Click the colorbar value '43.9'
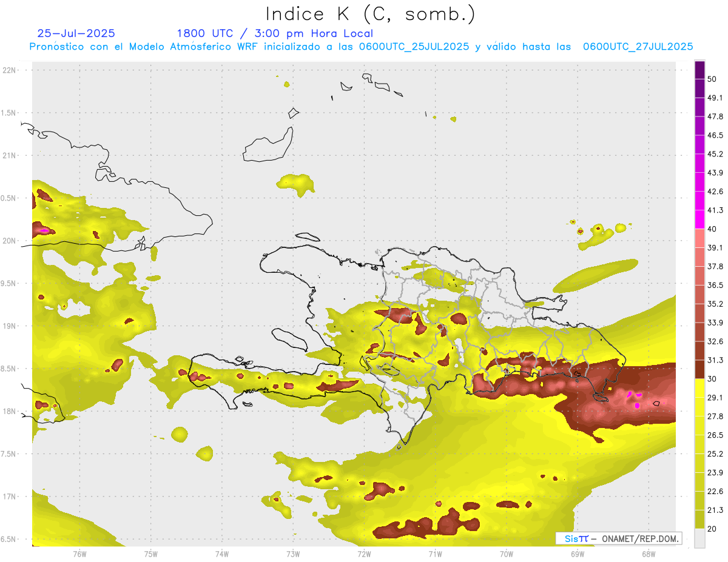Image resolution: width=728 pixels, height=562 pixels. tap(715, 173)
